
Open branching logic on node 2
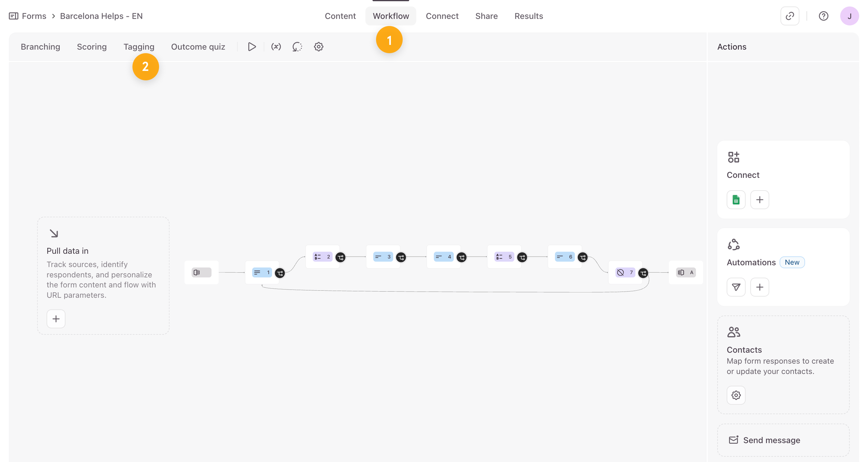340,257
